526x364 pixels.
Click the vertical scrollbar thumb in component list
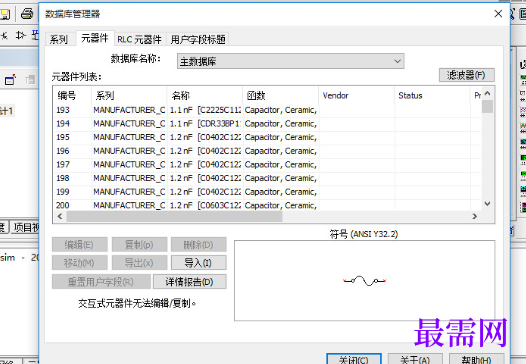[x=488, y=106]
